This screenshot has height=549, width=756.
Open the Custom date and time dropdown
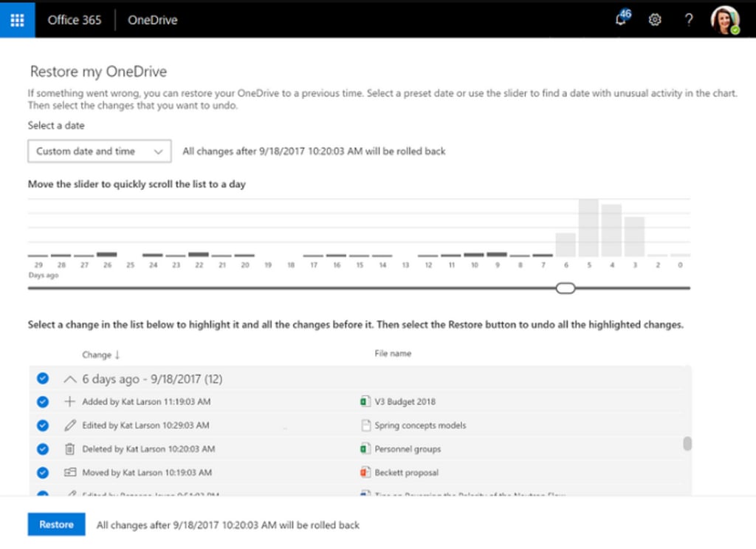tap(99, 151)
